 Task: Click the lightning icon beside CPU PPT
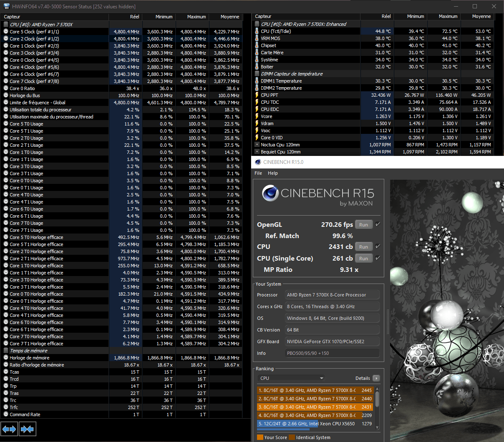(257, 95)
